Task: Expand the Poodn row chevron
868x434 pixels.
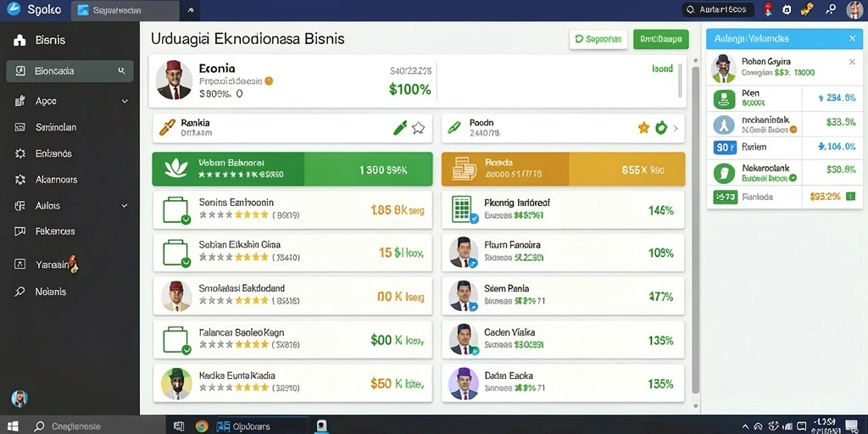Action: 676,129
